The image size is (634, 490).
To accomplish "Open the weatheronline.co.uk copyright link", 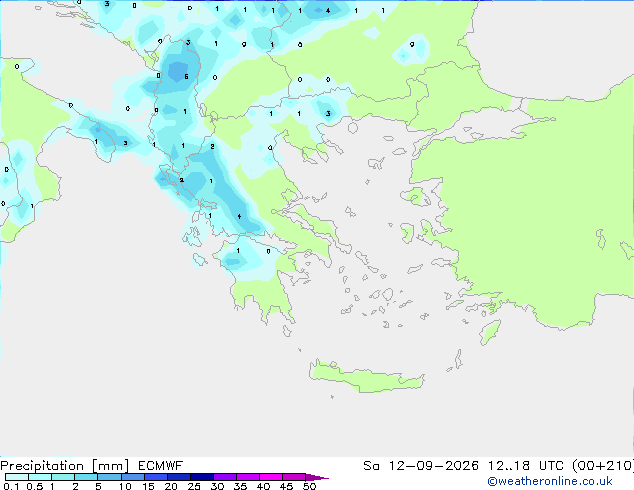I will (x=549, y=481).
